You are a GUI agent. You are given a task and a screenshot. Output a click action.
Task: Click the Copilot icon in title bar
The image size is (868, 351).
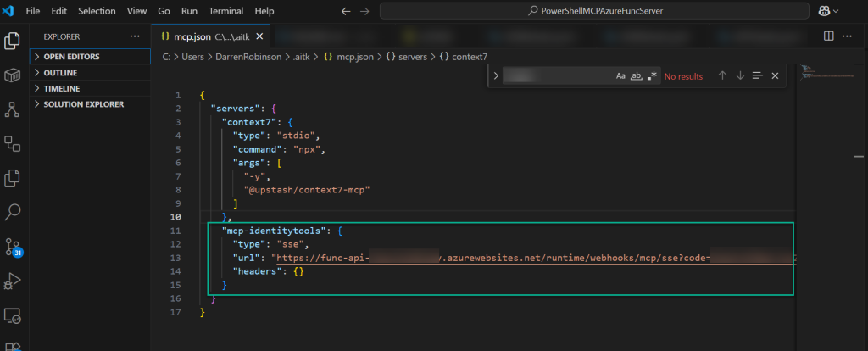point(823,11)
